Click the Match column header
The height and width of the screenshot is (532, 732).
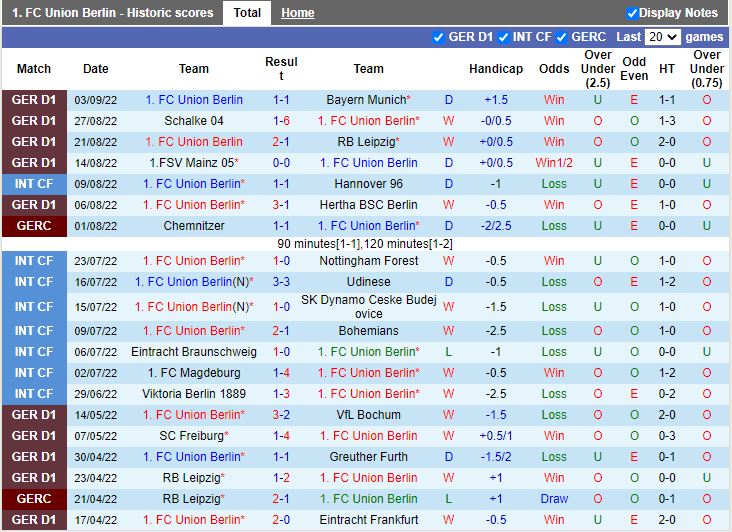(x=34, y=69)
